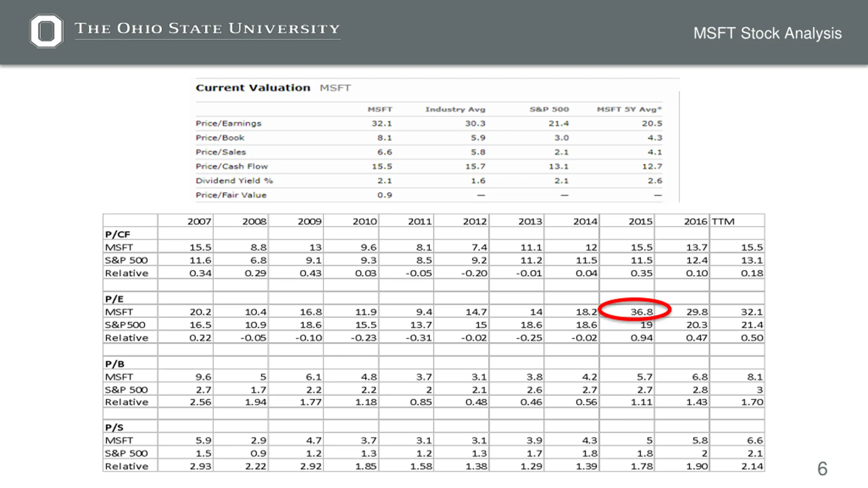Click Price/Book S&P 500 value 3.0
The height and width of the screenshot is (488, 868).
(x=561, y=138)
